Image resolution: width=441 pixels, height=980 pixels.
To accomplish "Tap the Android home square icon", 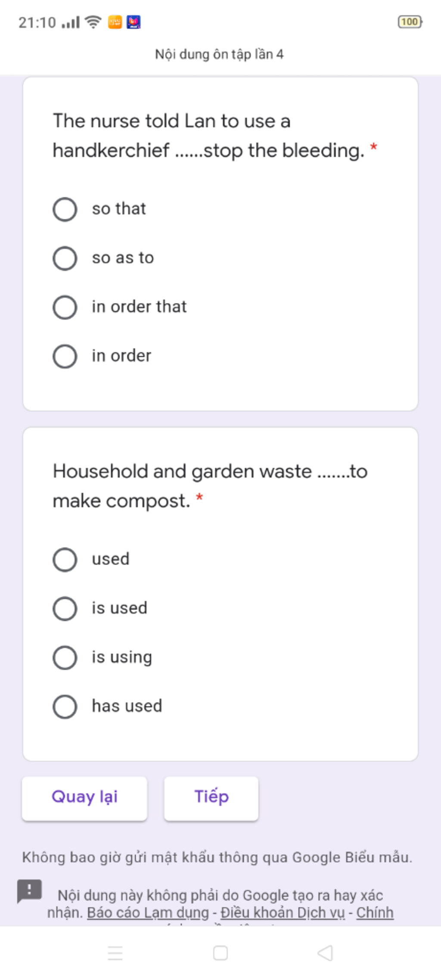I will pos(220,953).
